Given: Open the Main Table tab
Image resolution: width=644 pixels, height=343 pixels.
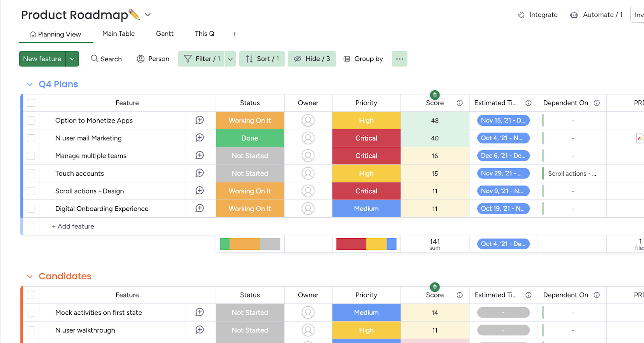Looking at the screenshot, I should [x=118, y=34].
